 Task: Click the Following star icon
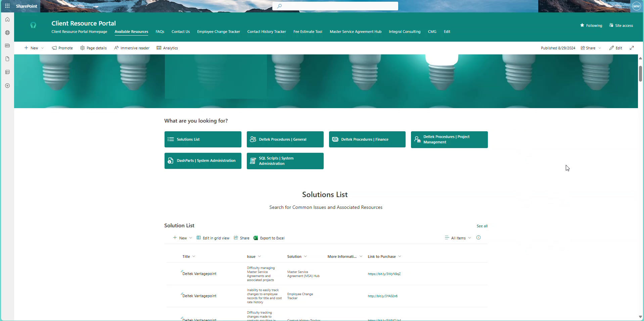click(x=582, y=25)
